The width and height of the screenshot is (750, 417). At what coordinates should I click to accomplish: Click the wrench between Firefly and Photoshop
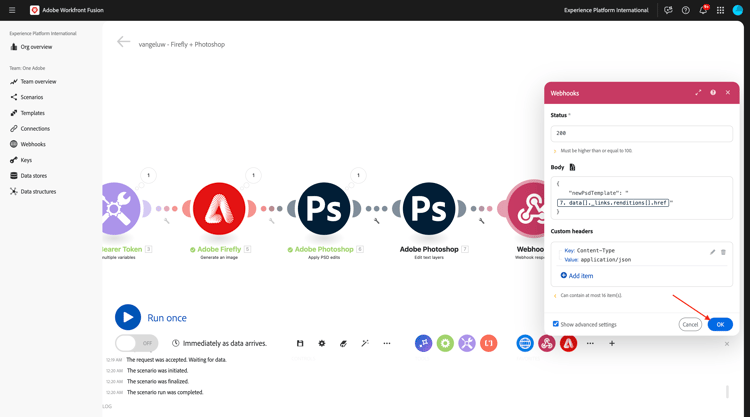click(x=271, y=221)
